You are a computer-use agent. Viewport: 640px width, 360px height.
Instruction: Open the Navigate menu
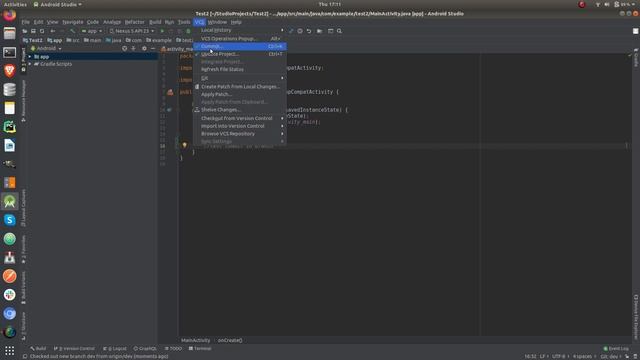pyautogui.click(x=73, y=22)
